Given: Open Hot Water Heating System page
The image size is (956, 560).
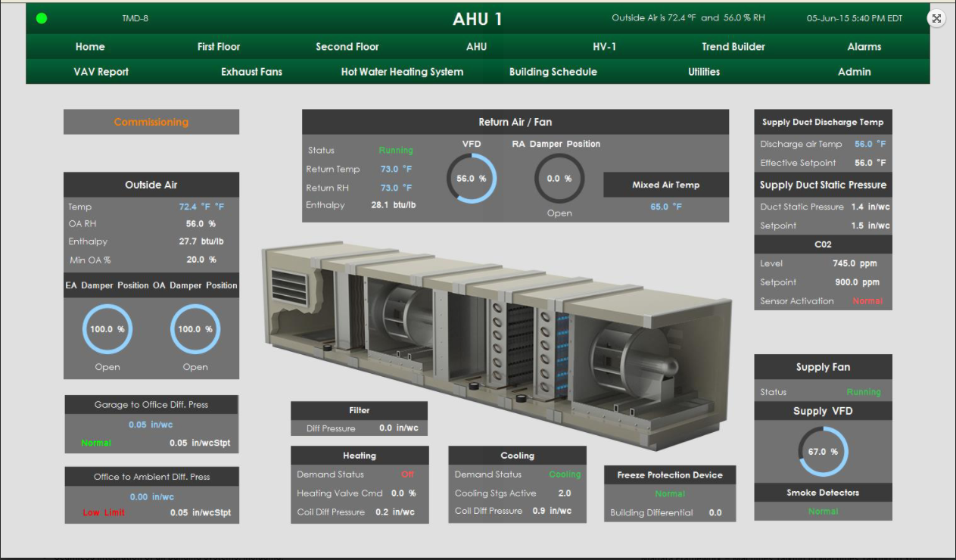Looking at the screenshot, I should click(402, 72).
